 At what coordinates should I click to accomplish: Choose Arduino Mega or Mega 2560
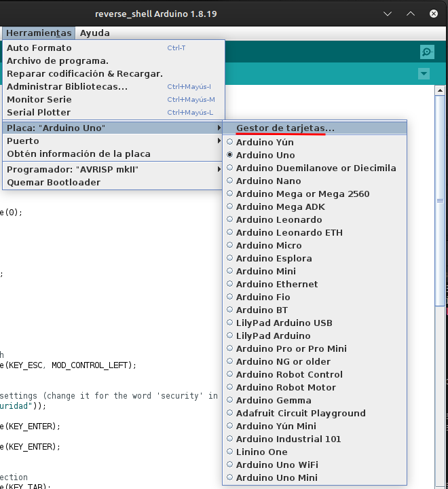pyautogui.click(x=302, y=194)
